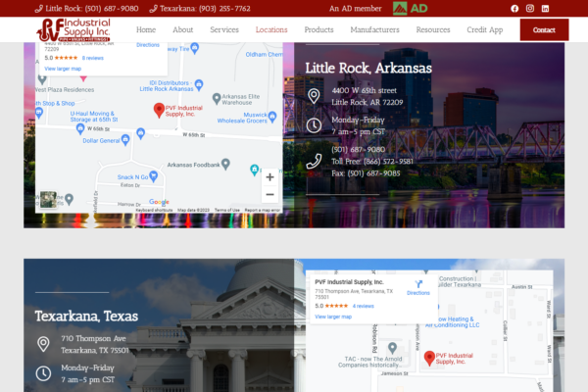The height and width of the screenshot is (392, 588).
Task: Click the green AD member logo
Action: [411, 8]
